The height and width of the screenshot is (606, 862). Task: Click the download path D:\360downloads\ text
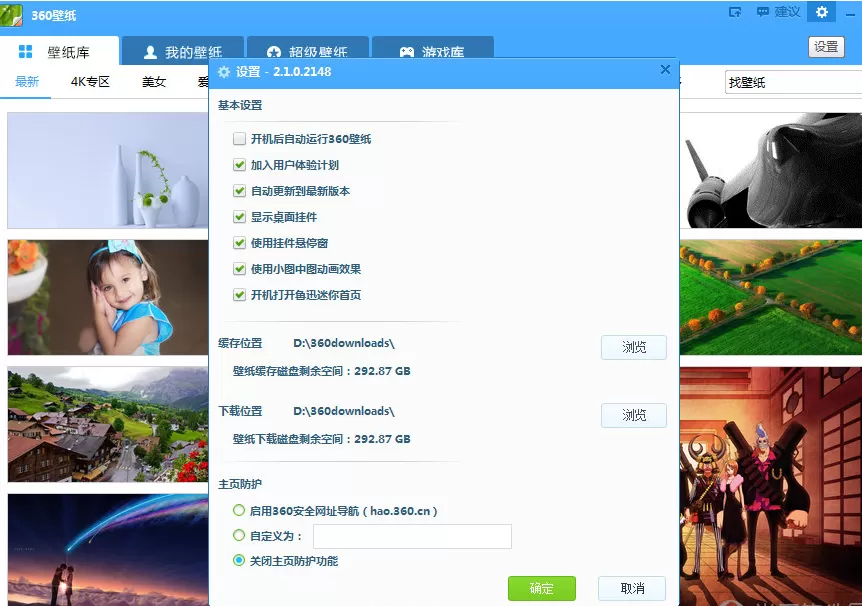pyautogui.click(x=344, y=411)
